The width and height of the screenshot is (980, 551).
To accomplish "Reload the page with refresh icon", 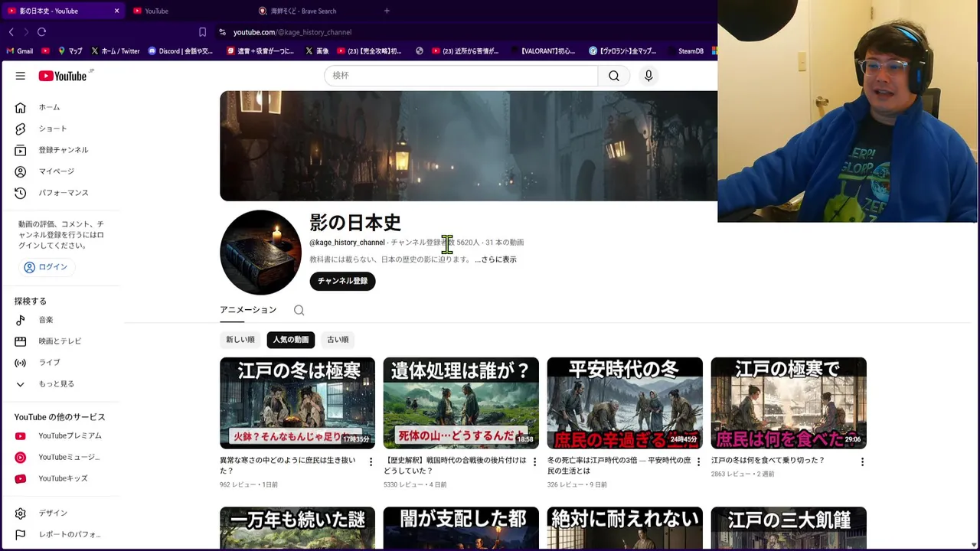I will click(x=42, y=32).
